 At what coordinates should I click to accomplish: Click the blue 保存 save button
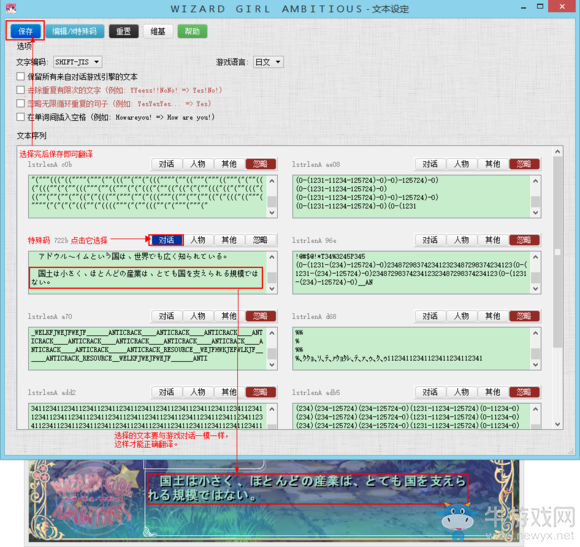[26, 31]
